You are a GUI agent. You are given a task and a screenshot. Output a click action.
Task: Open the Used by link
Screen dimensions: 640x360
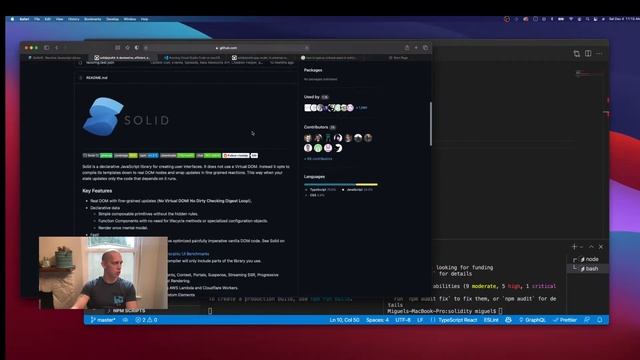[316, 97]
